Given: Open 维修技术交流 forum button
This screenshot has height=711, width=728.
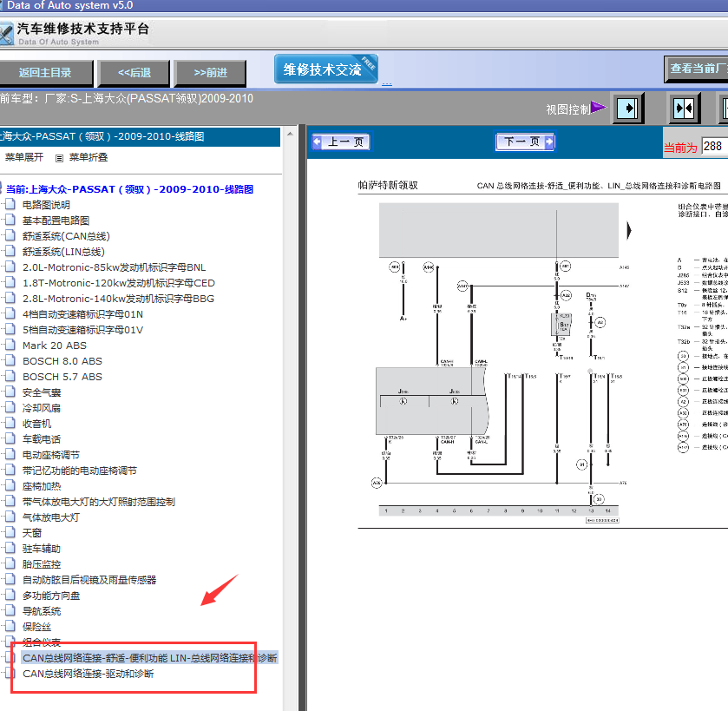Looking at the screenshot, I should point(325,70).
